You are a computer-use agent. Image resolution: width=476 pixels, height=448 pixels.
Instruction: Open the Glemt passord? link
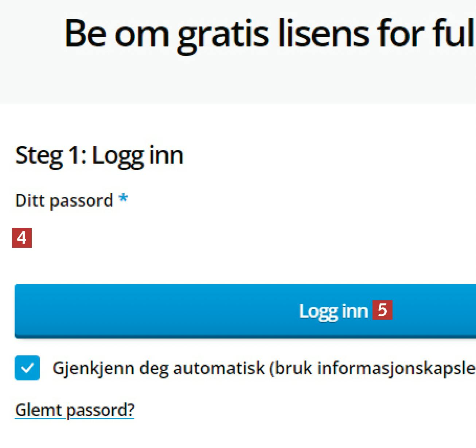75,410
